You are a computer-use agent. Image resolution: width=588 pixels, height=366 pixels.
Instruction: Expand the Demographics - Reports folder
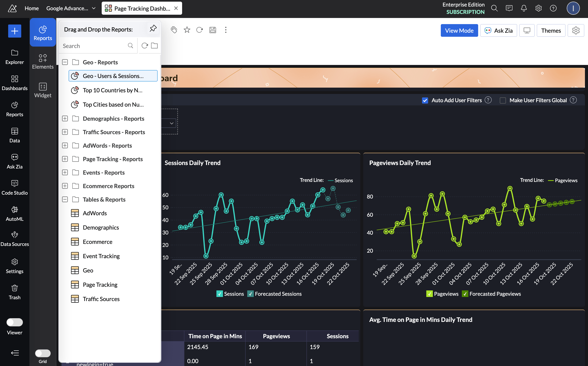(65, 118)
